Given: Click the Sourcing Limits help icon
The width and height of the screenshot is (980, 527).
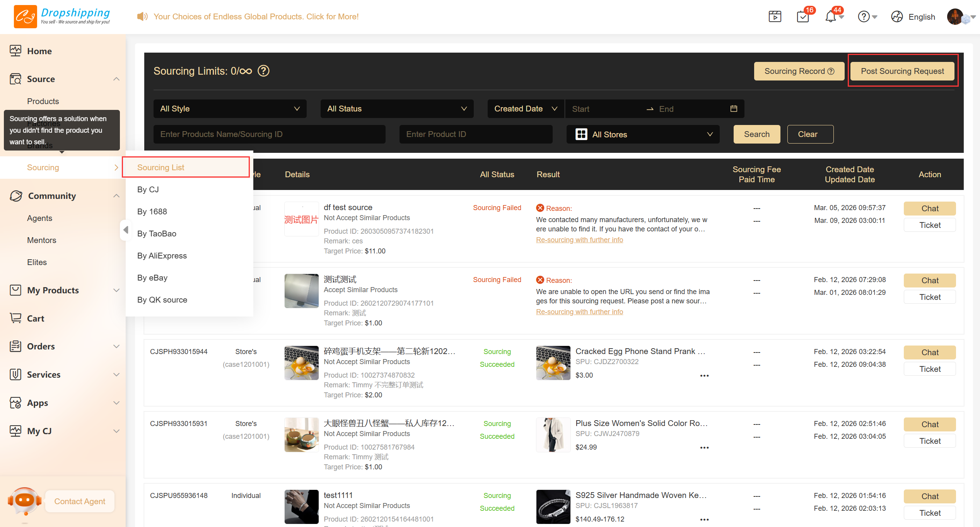Looking at the screenshot, I should (x=263, y=71).
